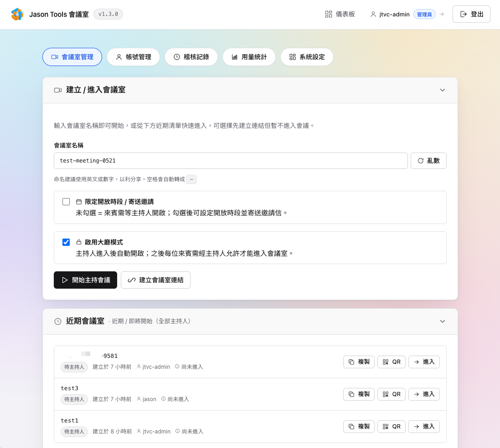Viewport: 500px width, 448px height.
Task: Click the 亂數 random name button
Action: 428,161
